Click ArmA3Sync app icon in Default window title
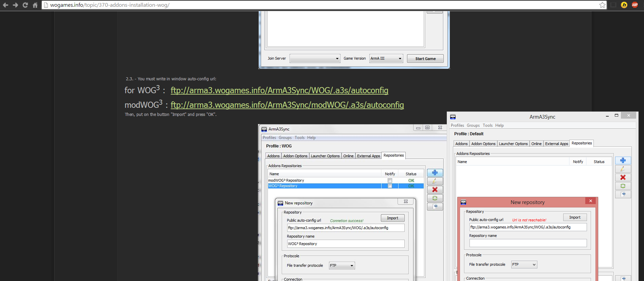 point(453,117)
